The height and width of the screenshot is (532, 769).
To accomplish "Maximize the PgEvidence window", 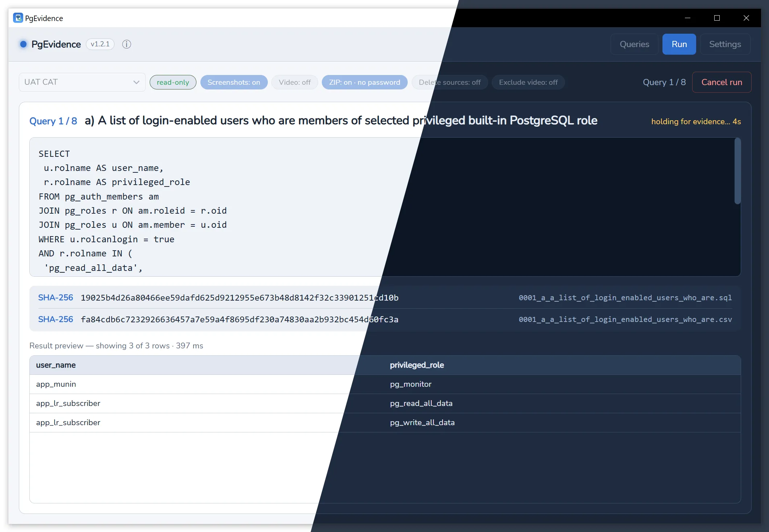I will [717, 18].
